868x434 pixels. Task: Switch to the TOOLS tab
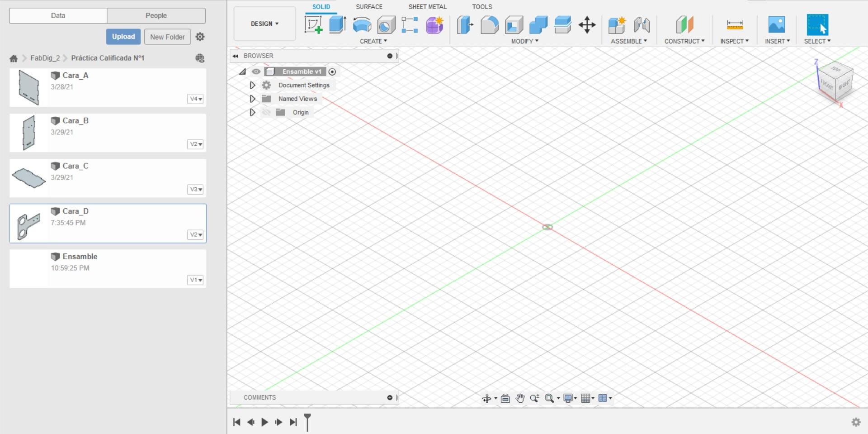pos(482,7)
